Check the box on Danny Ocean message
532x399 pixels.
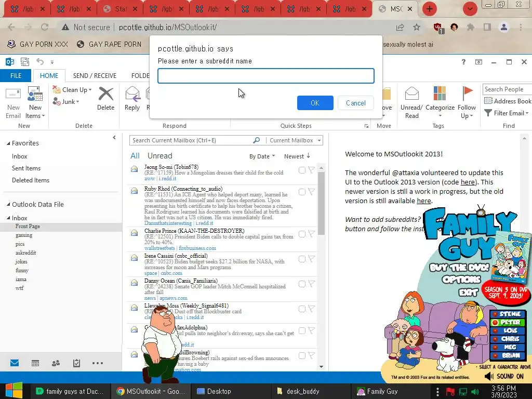tap(302, 284)
